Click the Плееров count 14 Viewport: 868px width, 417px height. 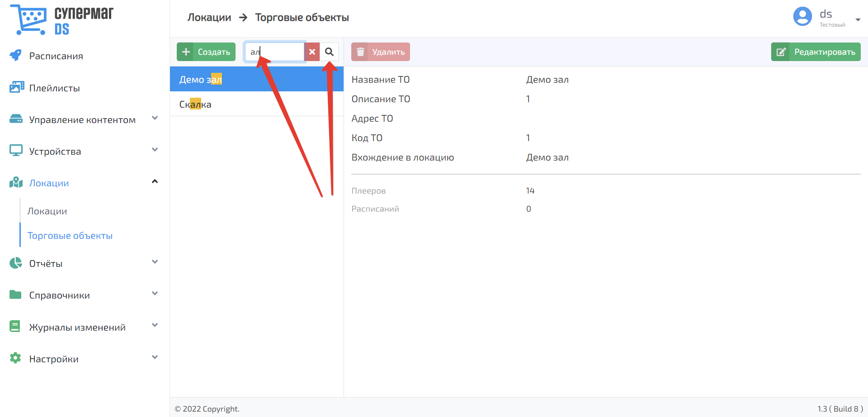pyautogui.click(x=530, y=191)
